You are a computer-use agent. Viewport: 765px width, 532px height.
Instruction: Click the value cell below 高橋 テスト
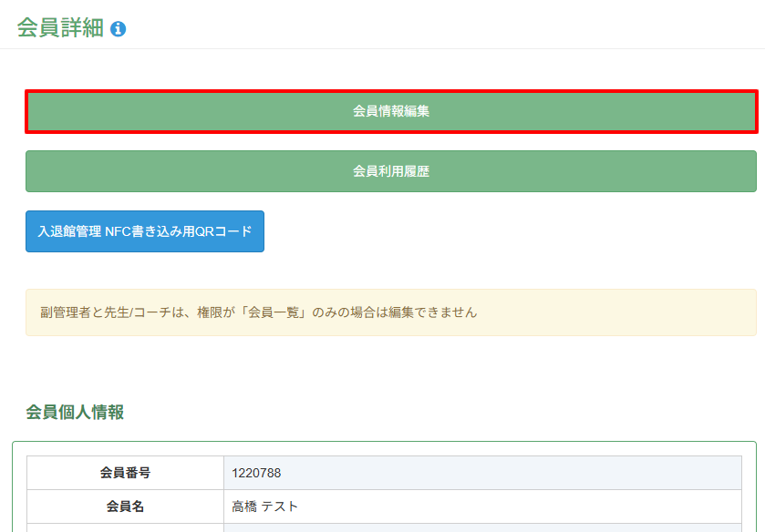481,527
